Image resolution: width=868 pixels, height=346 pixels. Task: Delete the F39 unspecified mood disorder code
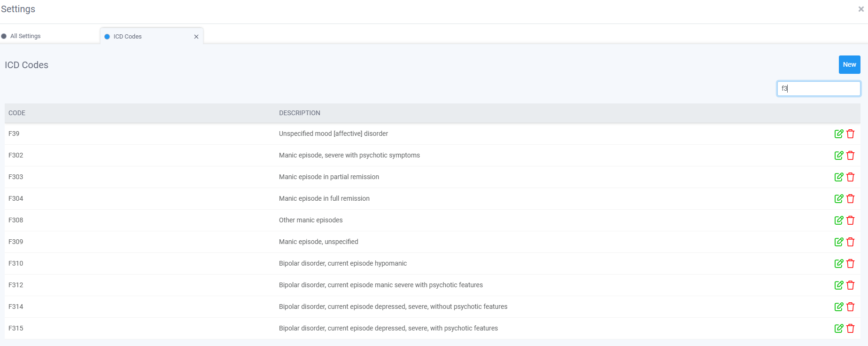click(850, 134)
